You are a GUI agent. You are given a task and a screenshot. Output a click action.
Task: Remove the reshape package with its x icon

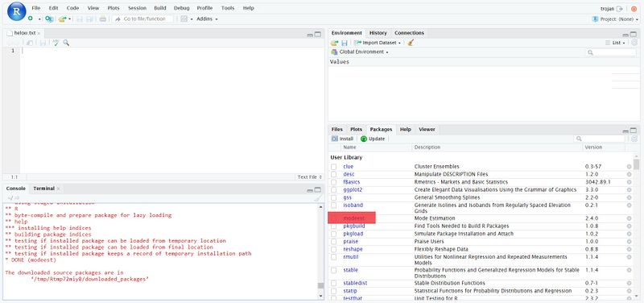point(629,249)
